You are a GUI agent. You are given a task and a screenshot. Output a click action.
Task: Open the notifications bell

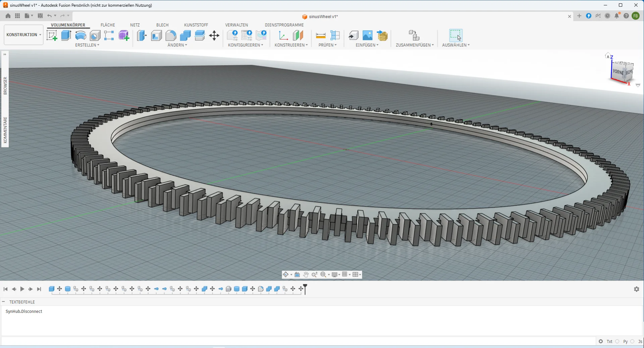(x=617, y=16)
